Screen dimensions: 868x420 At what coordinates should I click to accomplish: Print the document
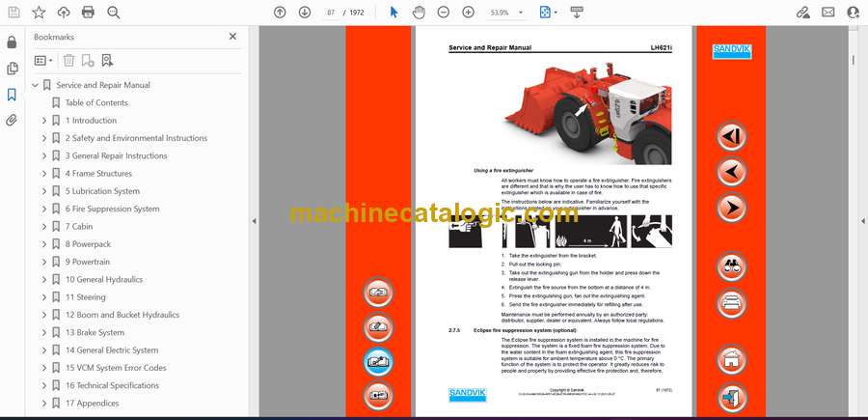(88, 13)
